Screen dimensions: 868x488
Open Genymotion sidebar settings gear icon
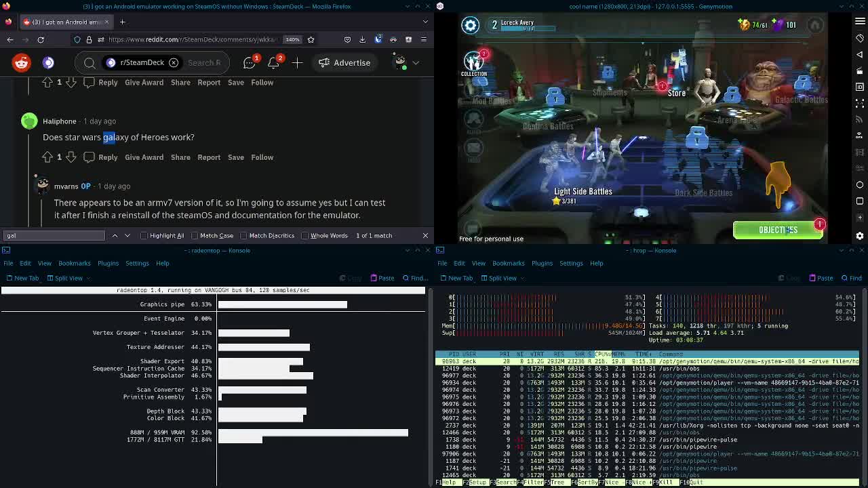pos(860,236)
